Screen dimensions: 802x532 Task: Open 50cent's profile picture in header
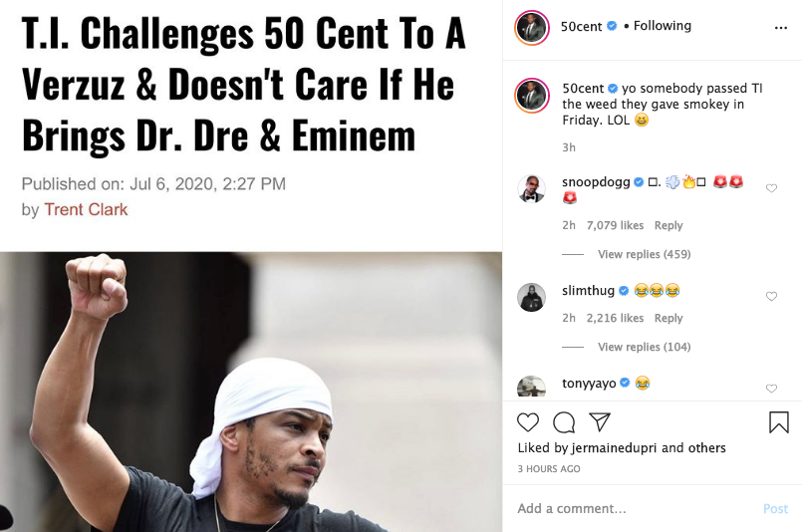(x=532, y=27)
